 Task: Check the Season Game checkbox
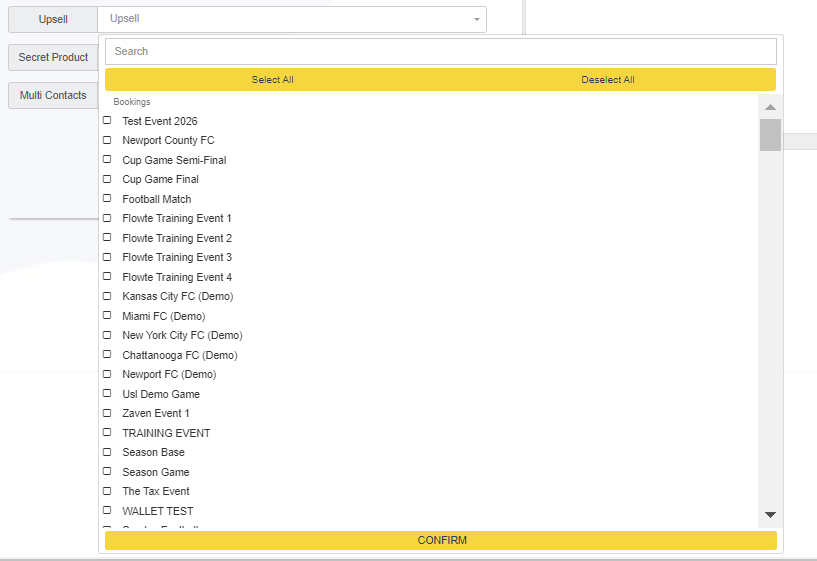(107, 471)
